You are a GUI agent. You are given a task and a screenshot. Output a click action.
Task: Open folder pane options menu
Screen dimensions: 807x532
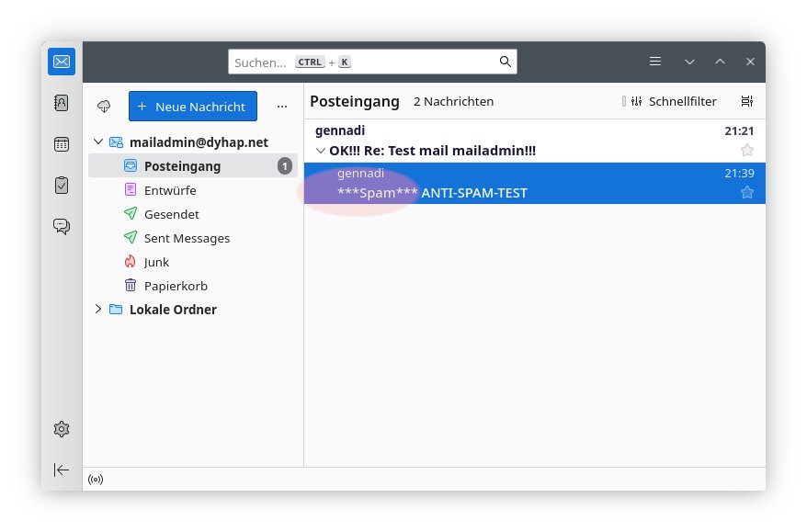pyautogui.click(x=282, y=107)
